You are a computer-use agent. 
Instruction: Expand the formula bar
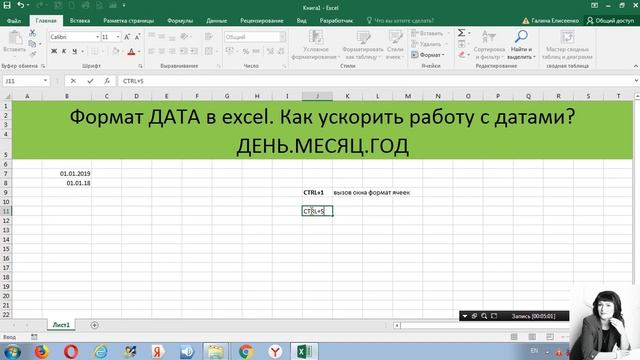pyautogui.click(x=636, y=81)
